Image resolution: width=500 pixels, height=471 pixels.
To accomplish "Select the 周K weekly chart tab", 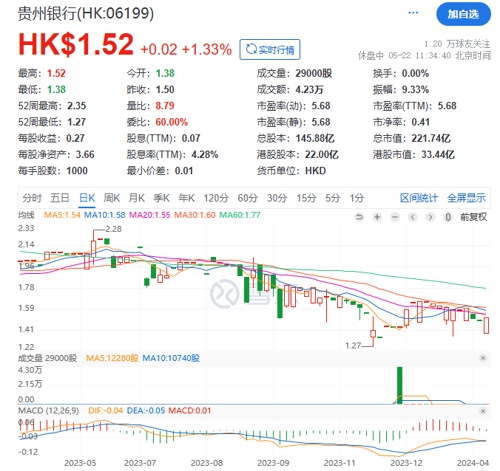I will point(111,198).
